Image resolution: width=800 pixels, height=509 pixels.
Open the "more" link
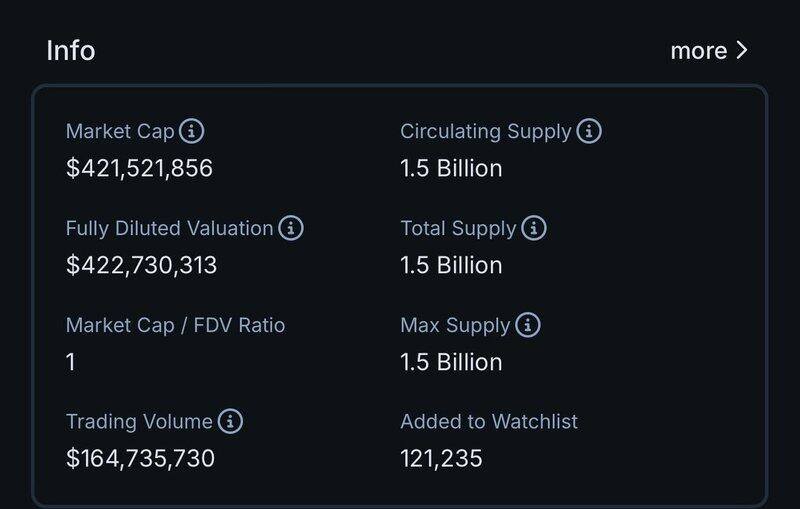699,51
